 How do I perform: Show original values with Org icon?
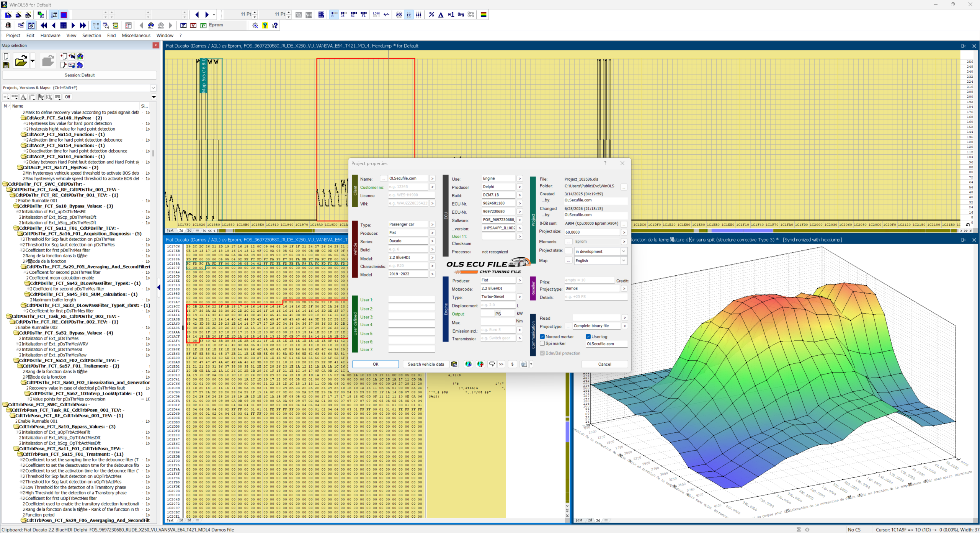(461, 15)
